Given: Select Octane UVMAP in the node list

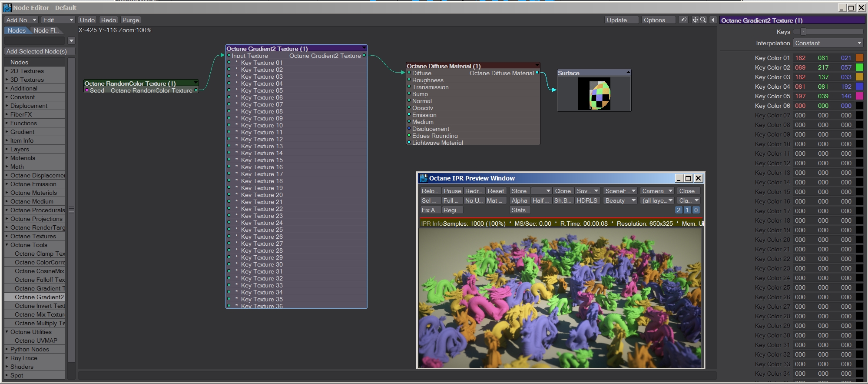Looking at the screenshot, I should pos(35,341).
